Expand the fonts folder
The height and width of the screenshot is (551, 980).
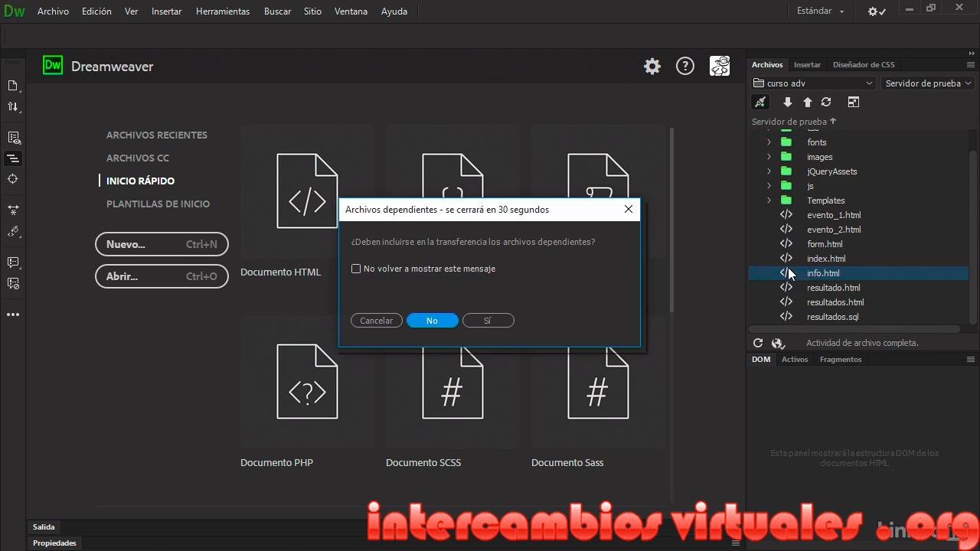pos(769,142)
